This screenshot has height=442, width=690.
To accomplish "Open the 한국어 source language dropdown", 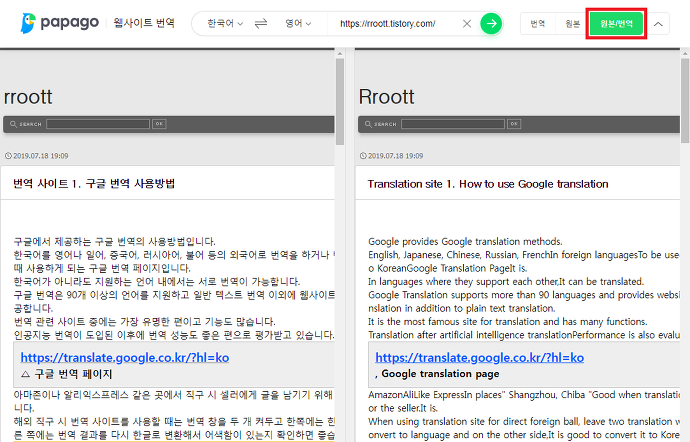I will point(225,23).
